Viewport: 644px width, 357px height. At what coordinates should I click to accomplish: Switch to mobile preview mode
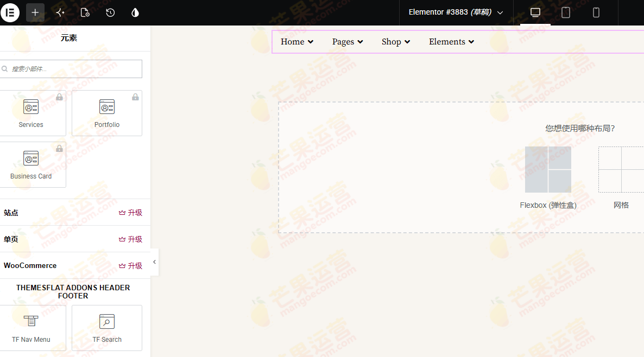[x=596, y=12]
